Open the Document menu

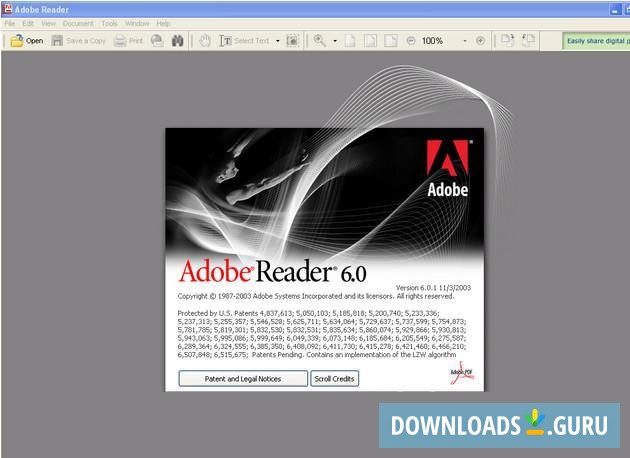coord(78,24)
